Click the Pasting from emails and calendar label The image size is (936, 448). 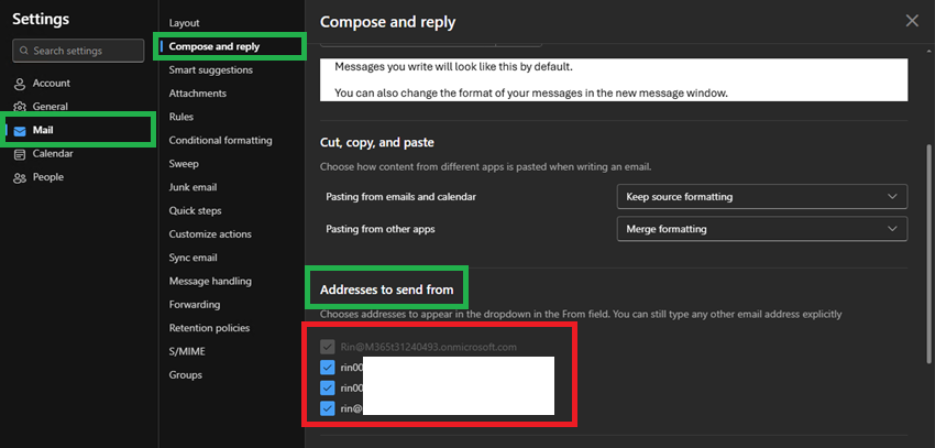point(401,197)
